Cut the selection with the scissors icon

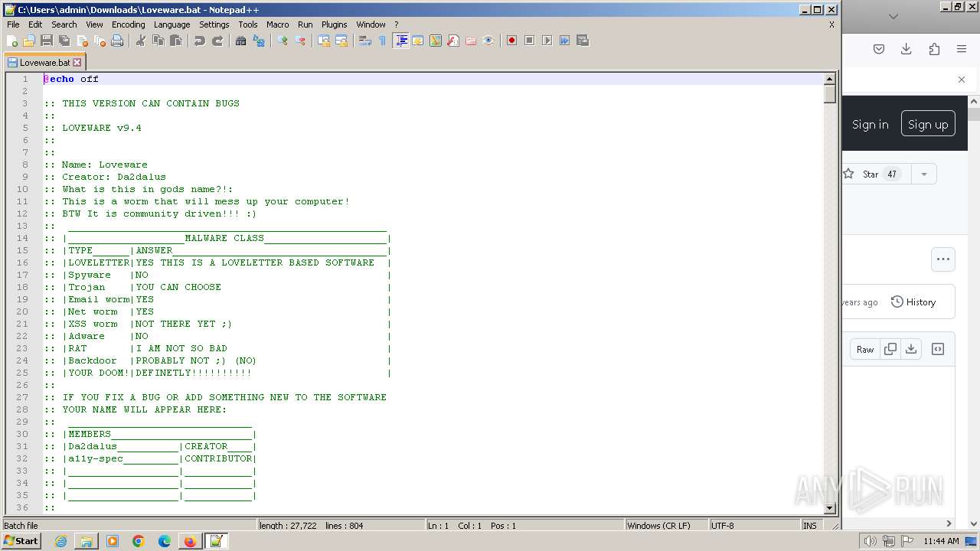[x=141, y=41]
